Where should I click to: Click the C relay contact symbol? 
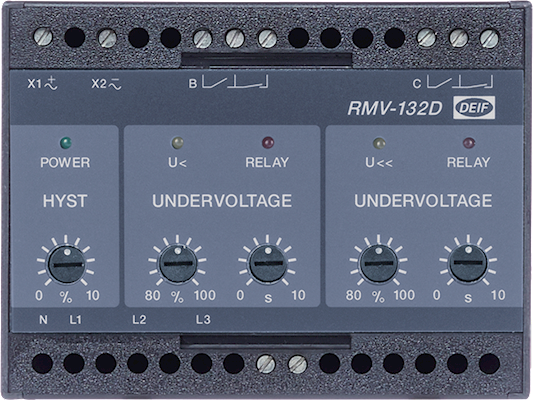[x=459, y=82]
